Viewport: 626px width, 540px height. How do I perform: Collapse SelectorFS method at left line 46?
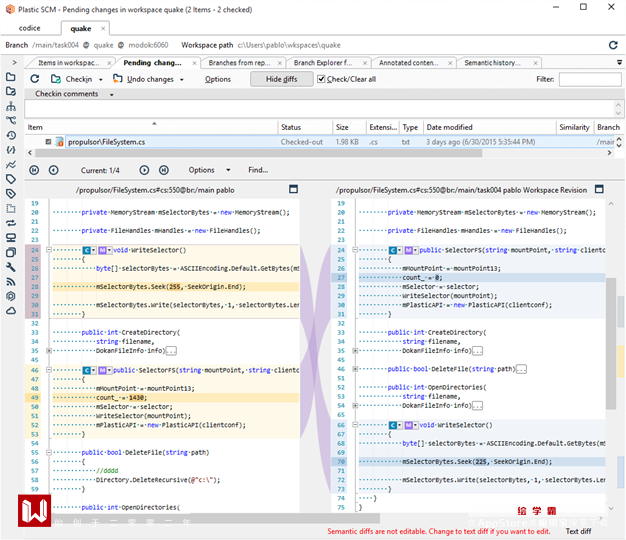click(x=49, y=370)
